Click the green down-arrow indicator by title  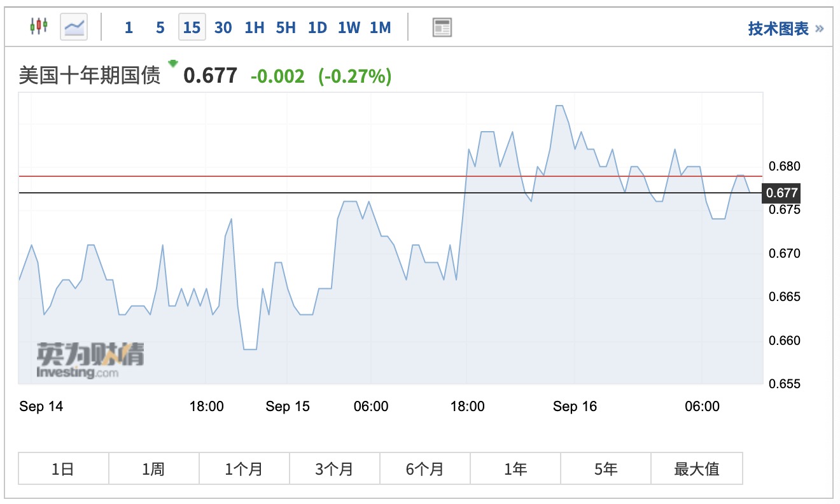click(x=172, y=64)
